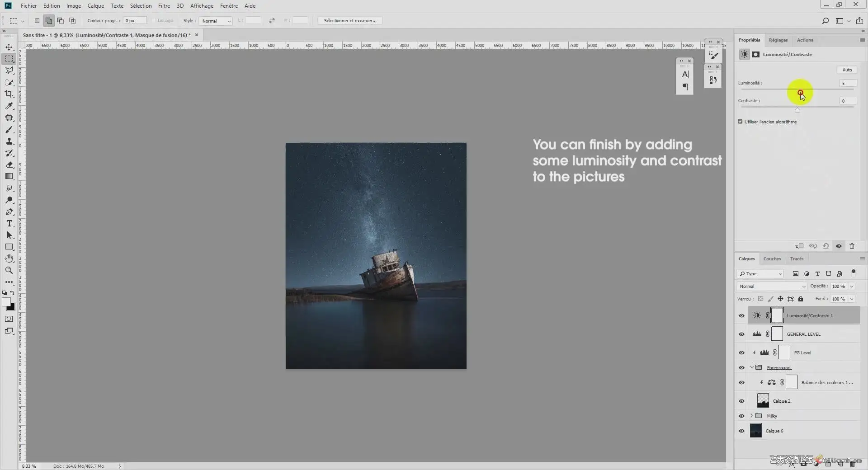Viewport: 868px width, 470px height.
Task: Open the Filtre menu
Action: coord(164,6)
